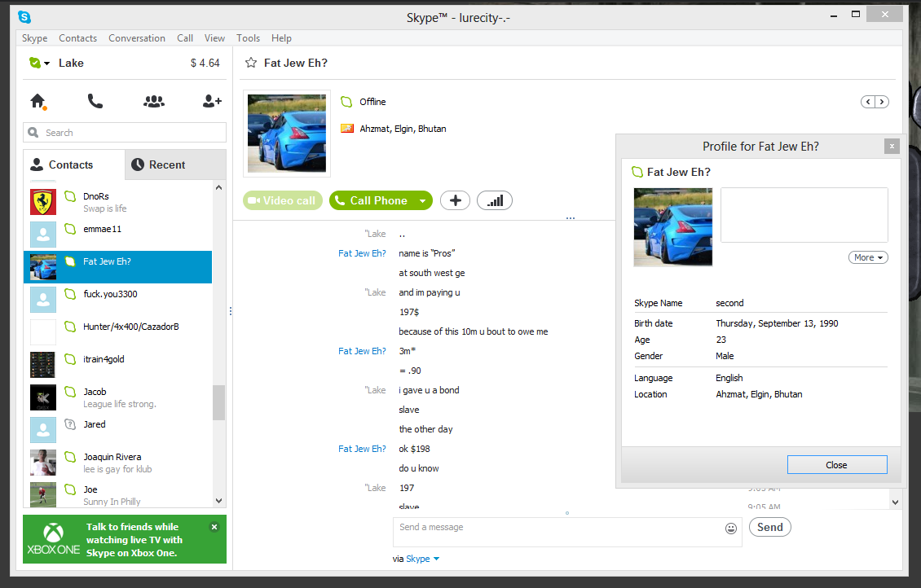921x588 pixels.
Task: Open the Tools menu
Action: click(248, 38)
